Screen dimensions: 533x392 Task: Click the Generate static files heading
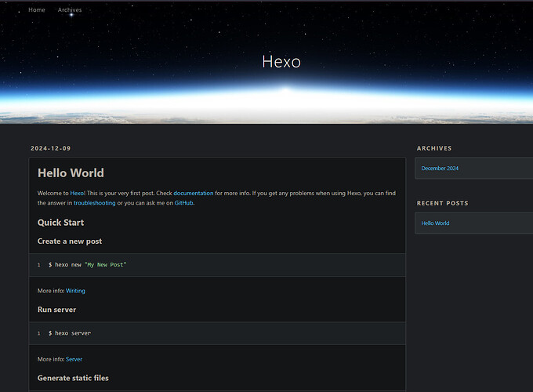pos(73,378)
